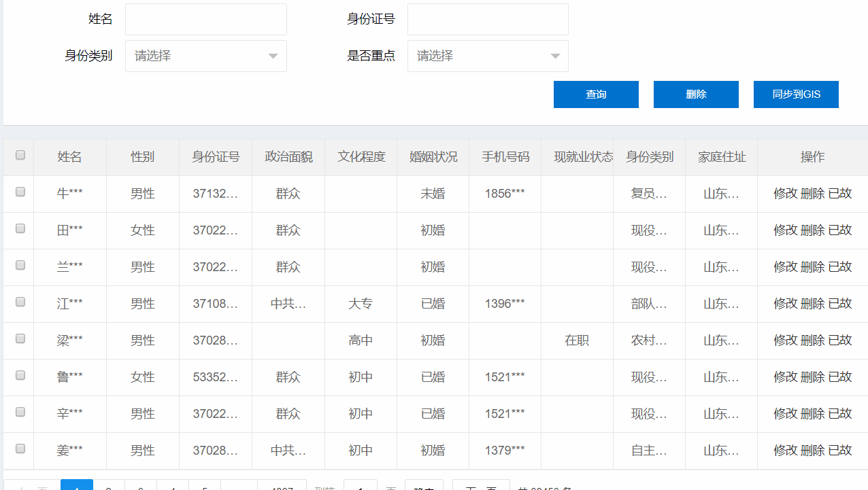Click the 未婚 cell in 牛*** row
Viewport: 868px width, 490px height.
[433, 194]
